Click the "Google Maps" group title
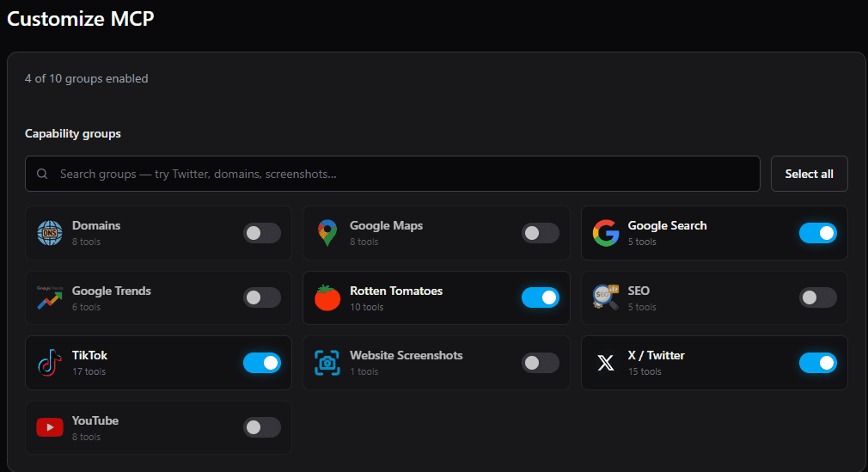 [x=387, y=225]
